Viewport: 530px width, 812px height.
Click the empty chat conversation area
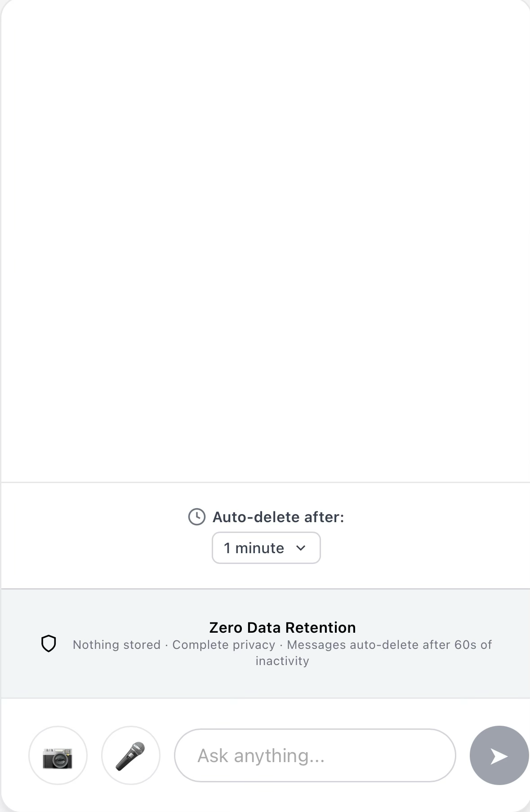click(x=265, y=243)
